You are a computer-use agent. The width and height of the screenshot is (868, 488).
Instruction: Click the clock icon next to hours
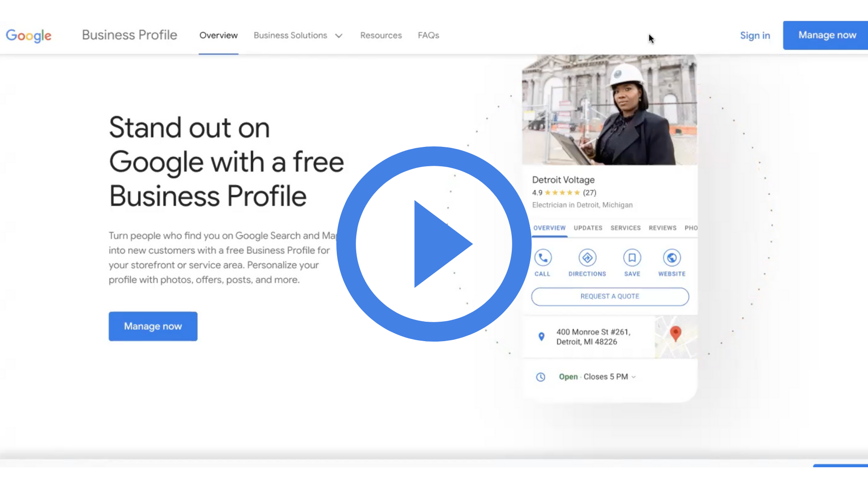[541, 377]
